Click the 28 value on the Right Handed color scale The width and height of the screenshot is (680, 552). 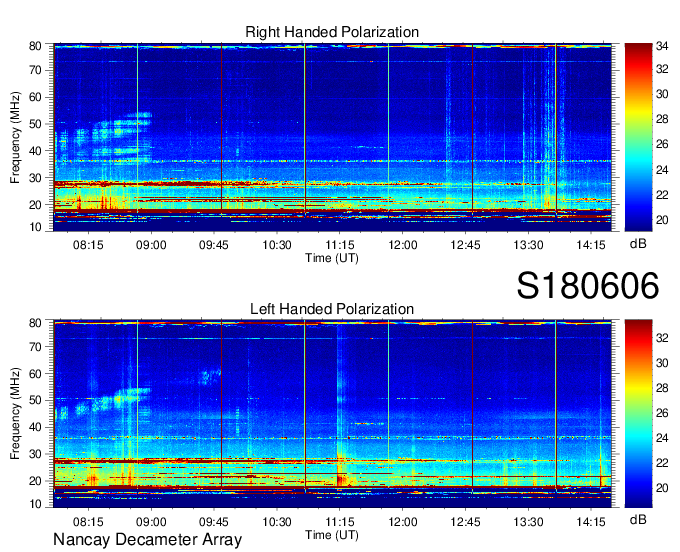pyautogui.click(x=662, y=119)
